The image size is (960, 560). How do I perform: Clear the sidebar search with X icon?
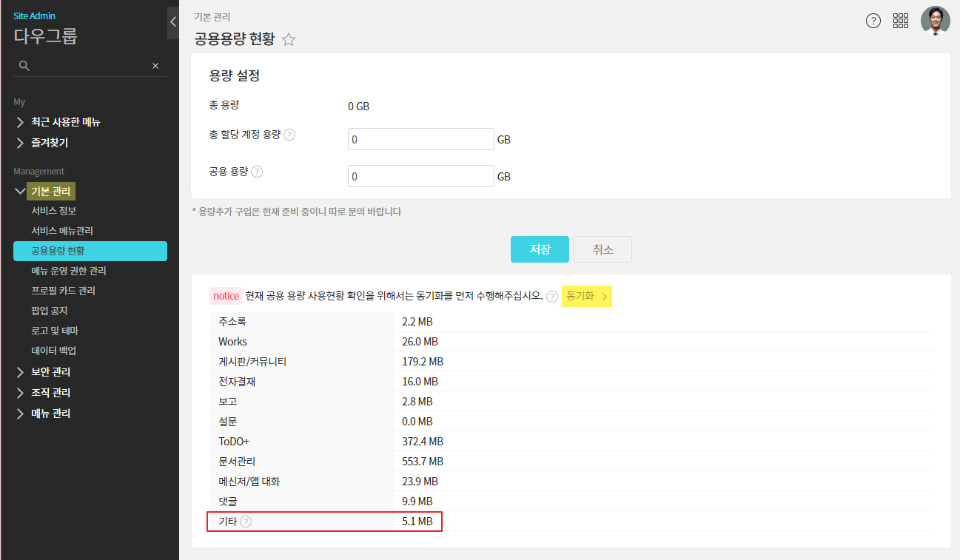pyautogui.click(x=155, y=66)
